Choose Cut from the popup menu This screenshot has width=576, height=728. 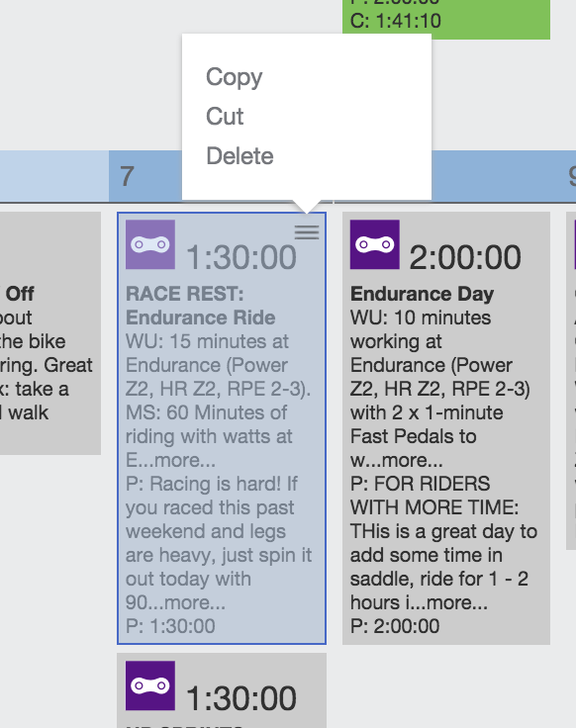click(225, 116)
